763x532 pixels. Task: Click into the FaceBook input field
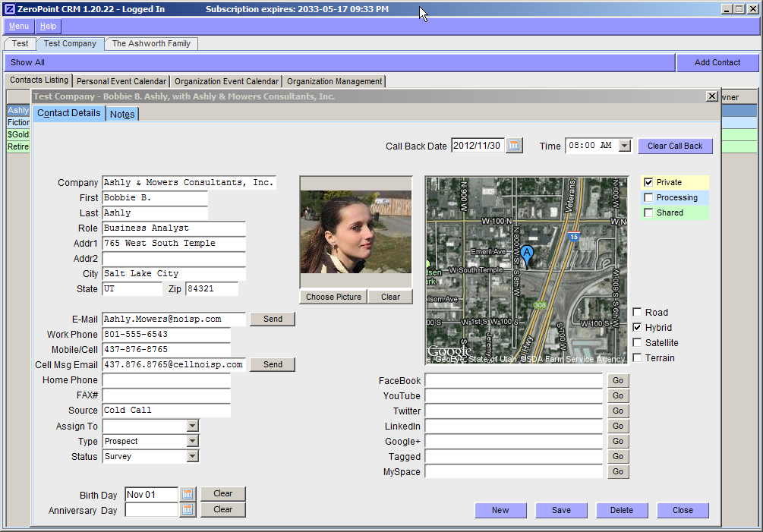click(x=514, y=380)
